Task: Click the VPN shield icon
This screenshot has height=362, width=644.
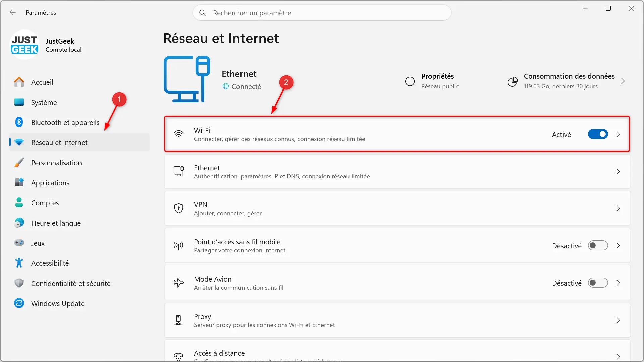Action: point(179,208)
